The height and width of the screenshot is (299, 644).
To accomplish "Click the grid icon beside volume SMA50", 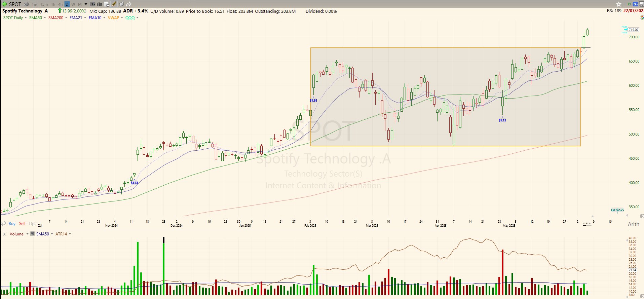I will click(x=33, y=234).
